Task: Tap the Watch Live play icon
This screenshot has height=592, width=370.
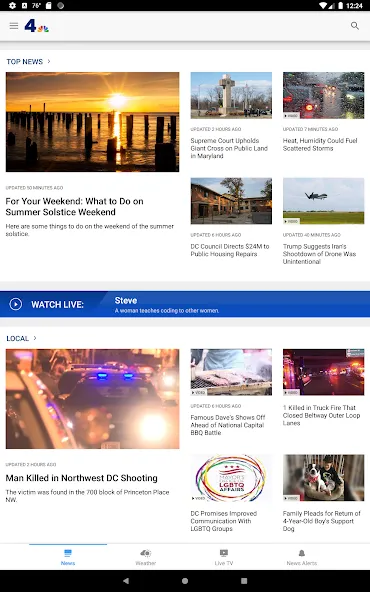Action: (x=15, y=304)
